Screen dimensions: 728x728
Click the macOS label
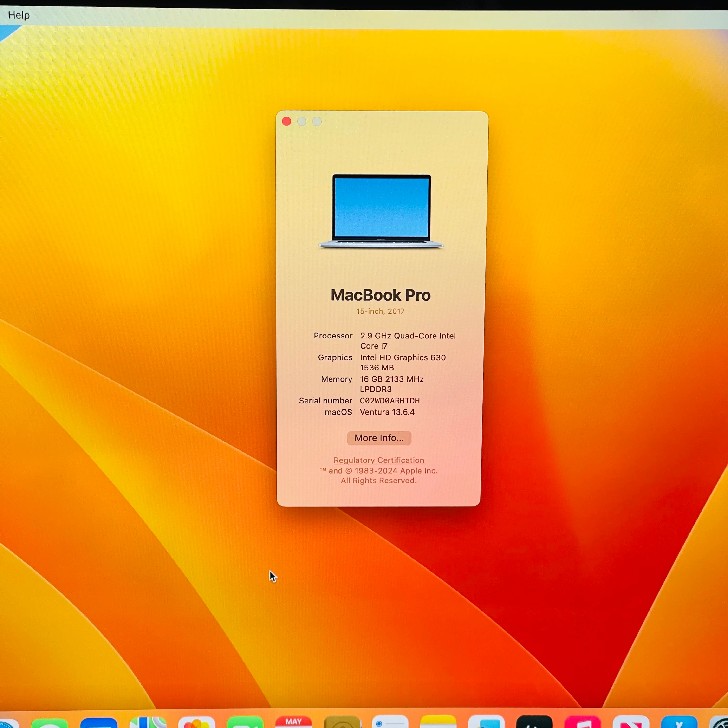338,412
